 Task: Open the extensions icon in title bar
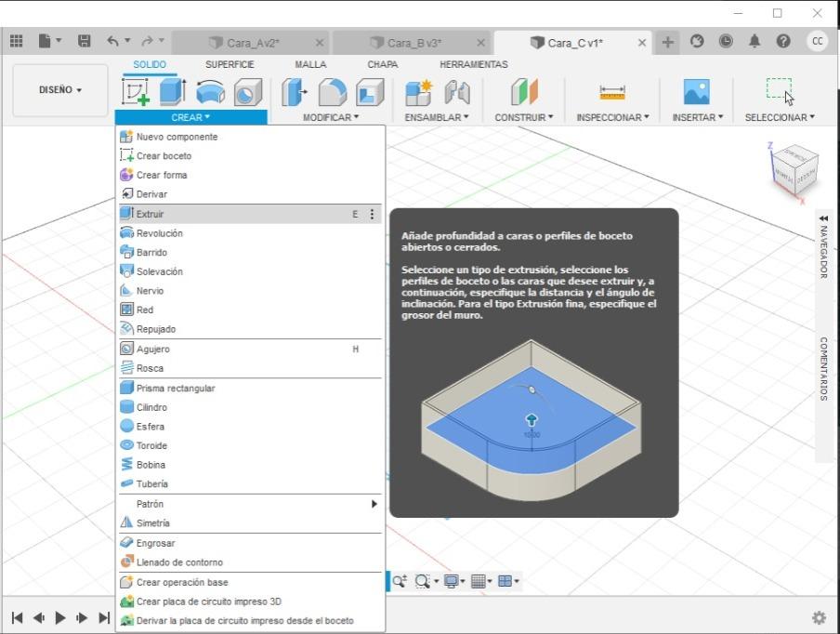pos(696,41)
